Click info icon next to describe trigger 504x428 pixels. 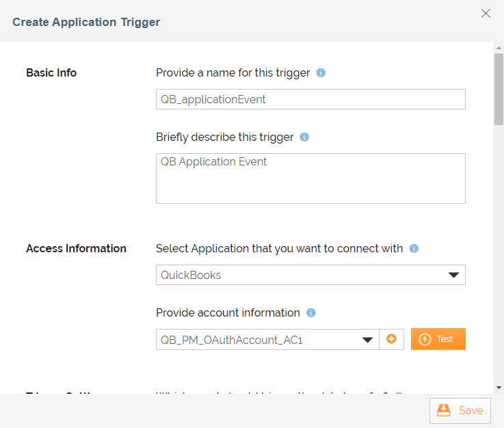304,137
